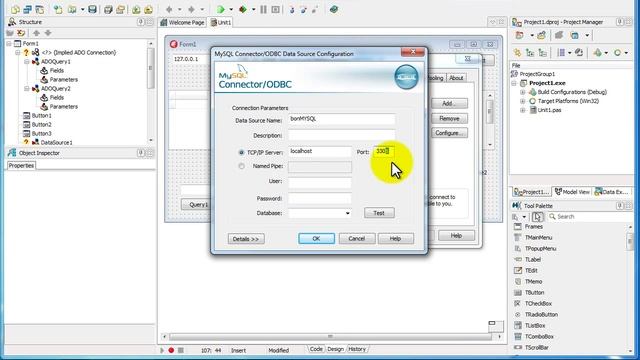
Task: Collapse the ADOQuery2 node in Structure
Action: (x=27, y=89)
